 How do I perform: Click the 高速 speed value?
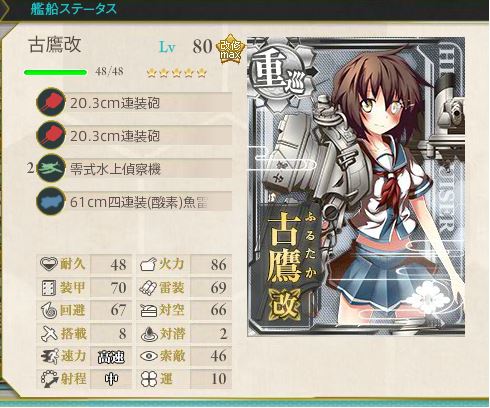point(111,357)
